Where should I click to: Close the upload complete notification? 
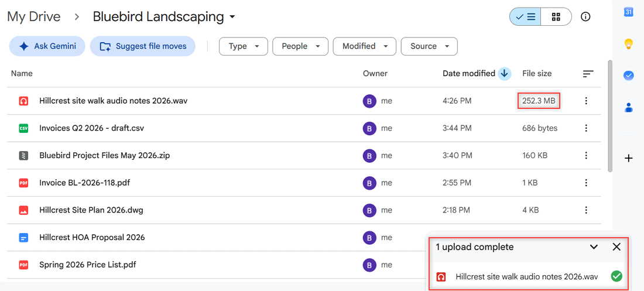click(x=616, y=247)
